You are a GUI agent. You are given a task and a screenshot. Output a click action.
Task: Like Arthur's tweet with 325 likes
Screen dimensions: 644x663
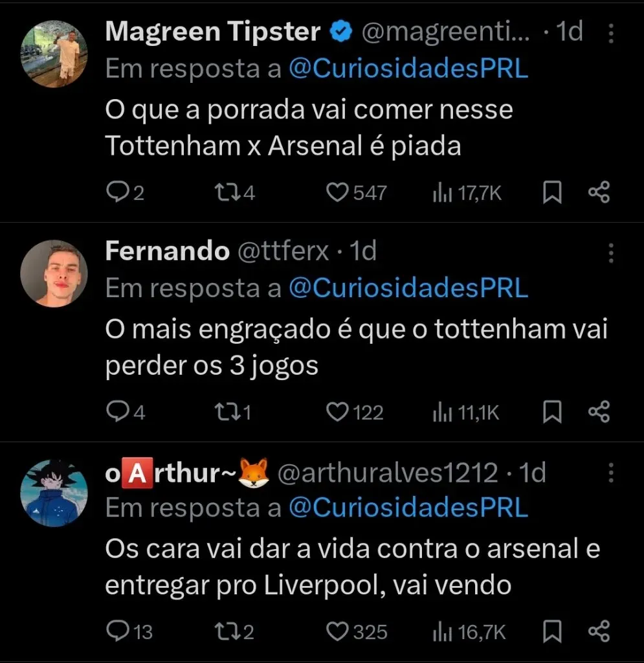click(x=337, y=631)
